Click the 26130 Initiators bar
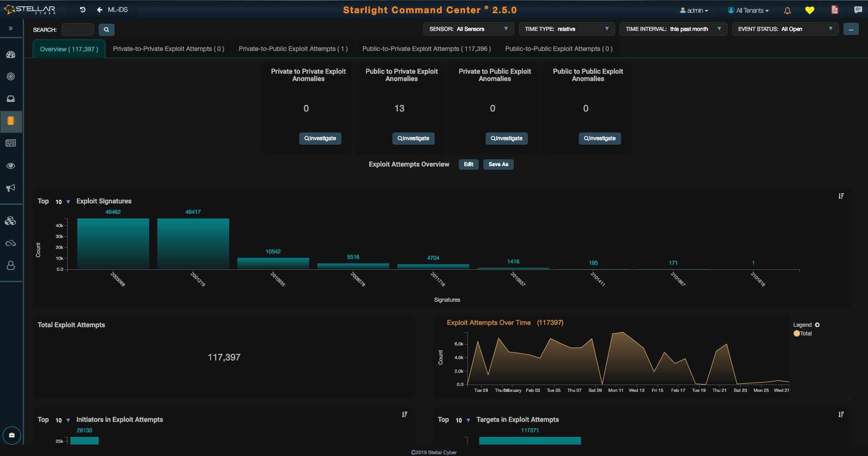 click(x=85, y=441)
